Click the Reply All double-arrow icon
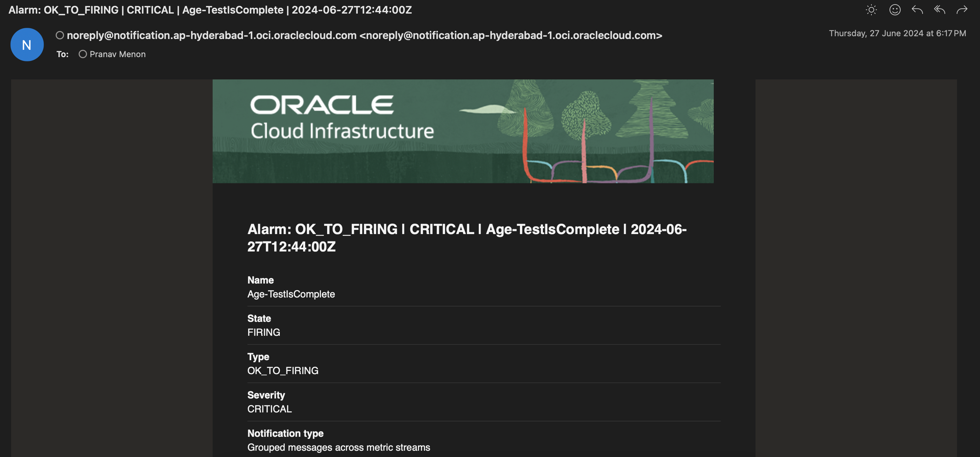 [939, 10]
